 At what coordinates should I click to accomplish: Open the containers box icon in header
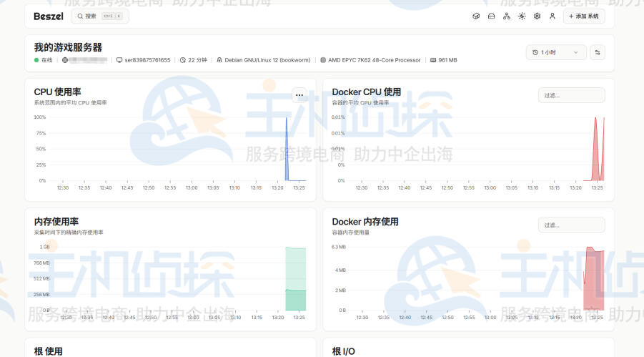coord(476,16)
